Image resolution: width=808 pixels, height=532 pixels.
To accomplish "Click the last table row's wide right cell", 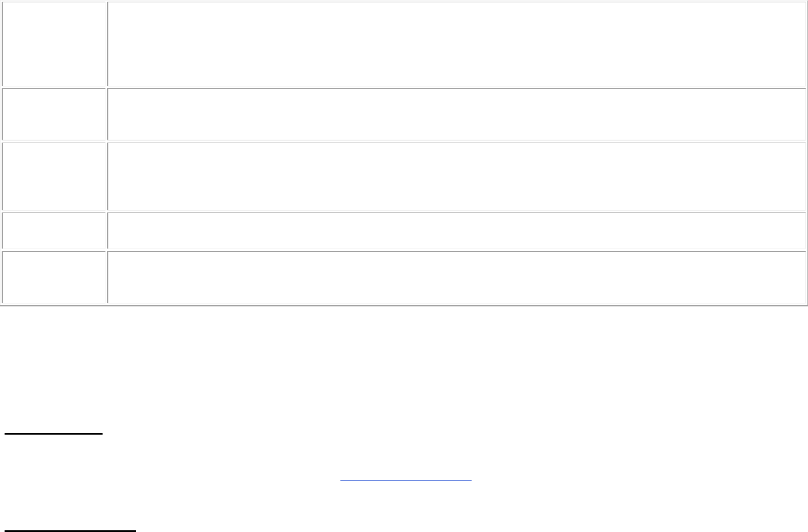I will pos(457,277).
